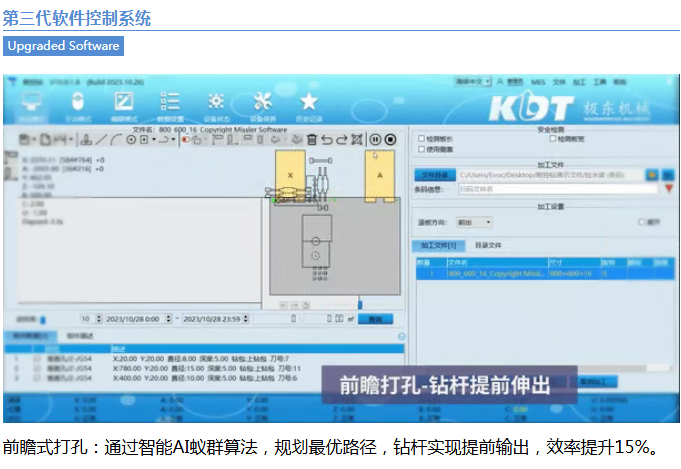Select the drill stamp tool icon

[x=86, y=140]
